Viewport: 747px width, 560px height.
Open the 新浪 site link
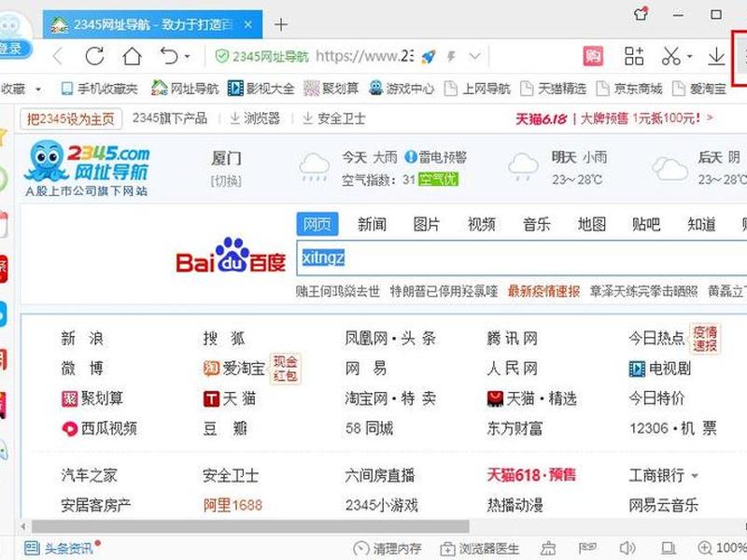click(82, 339)
